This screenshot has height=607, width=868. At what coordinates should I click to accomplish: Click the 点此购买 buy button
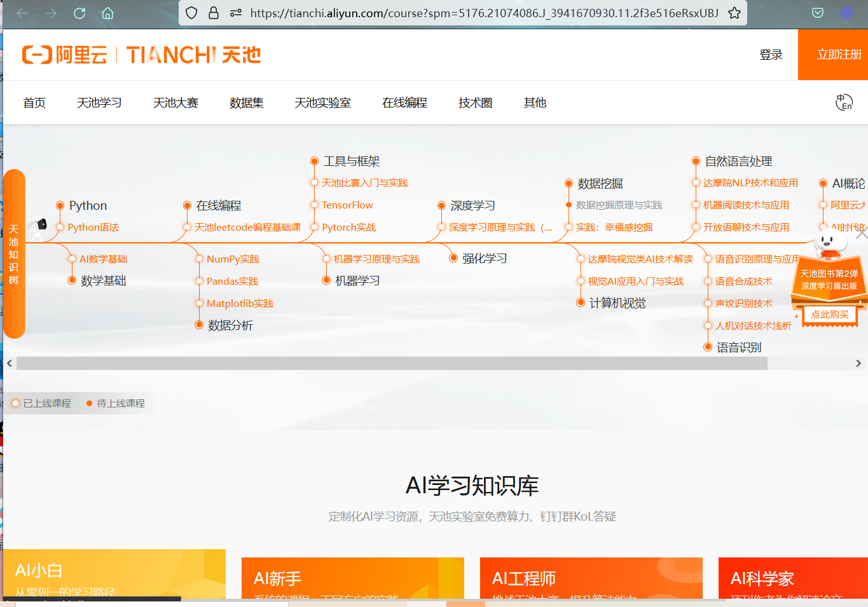[x=830, y=315]
